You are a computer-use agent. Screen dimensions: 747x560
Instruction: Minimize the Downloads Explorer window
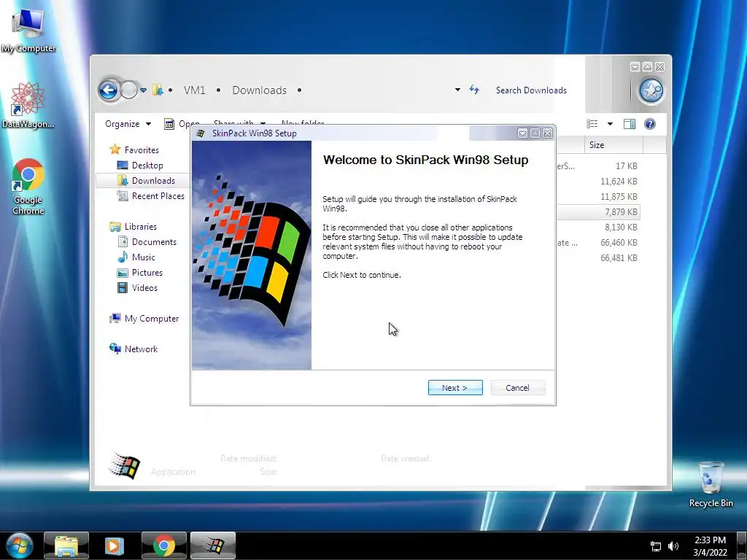(x=635, y=67)
